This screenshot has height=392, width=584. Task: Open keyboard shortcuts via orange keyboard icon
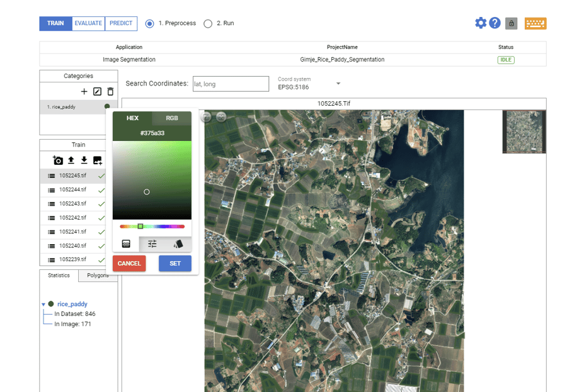pyautogui.click(x=535, y=23)
